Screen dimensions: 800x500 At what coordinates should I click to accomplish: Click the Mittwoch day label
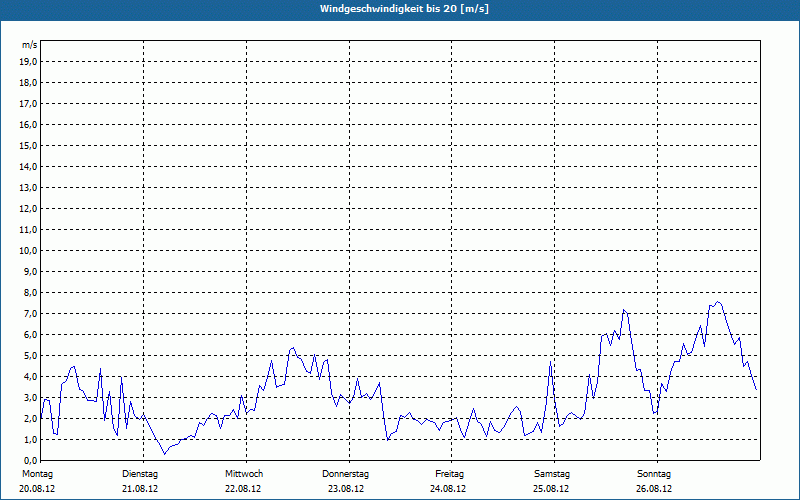[x=244, y=474]
